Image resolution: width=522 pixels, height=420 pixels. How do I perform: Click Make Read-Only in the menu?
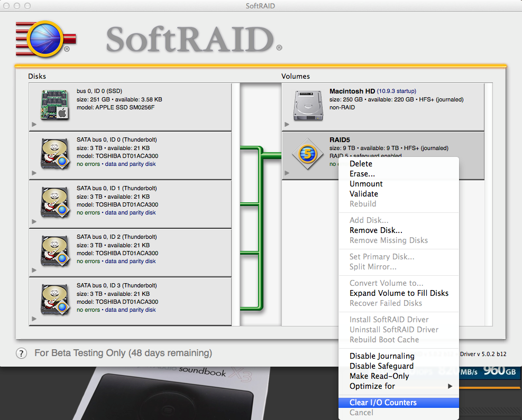point(379,376)
